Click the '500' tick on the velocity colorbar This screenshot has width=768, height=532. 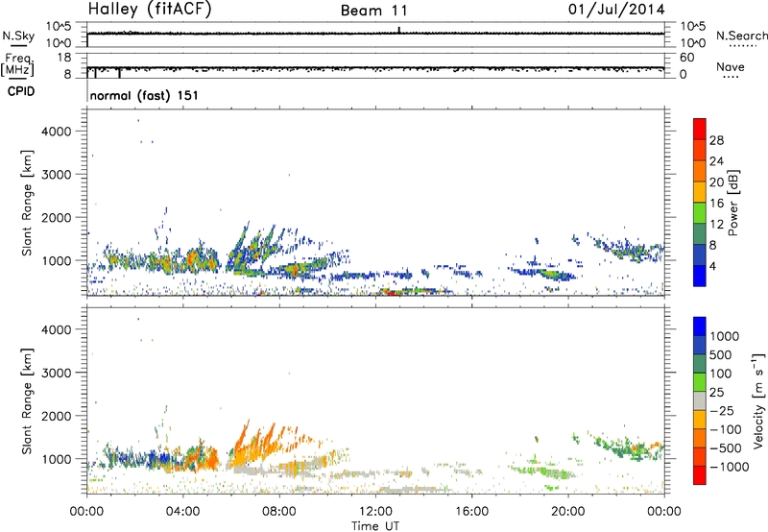tap(723, 355)
